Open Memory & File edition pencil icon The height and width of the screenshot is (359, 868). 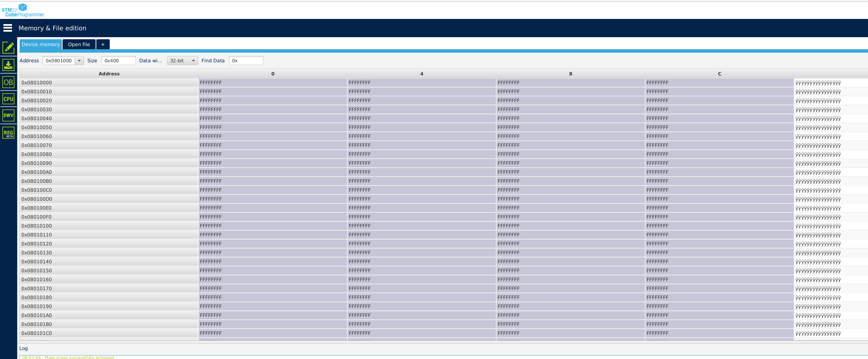8,47
